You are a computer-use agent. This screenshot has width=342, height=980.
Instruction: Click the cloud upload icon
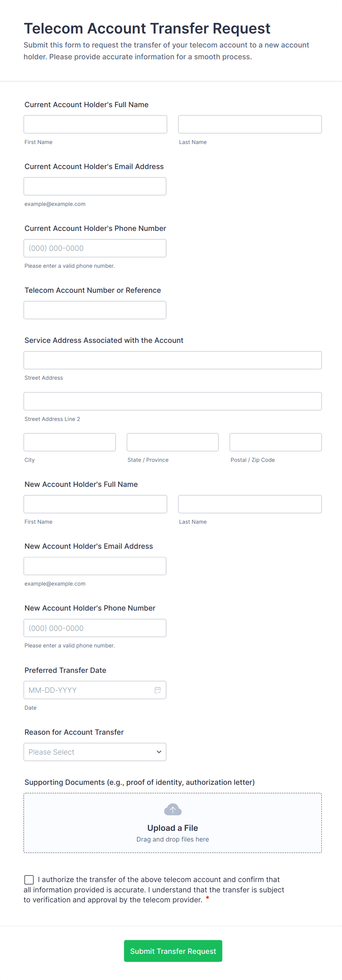click(x=172, y=809)
